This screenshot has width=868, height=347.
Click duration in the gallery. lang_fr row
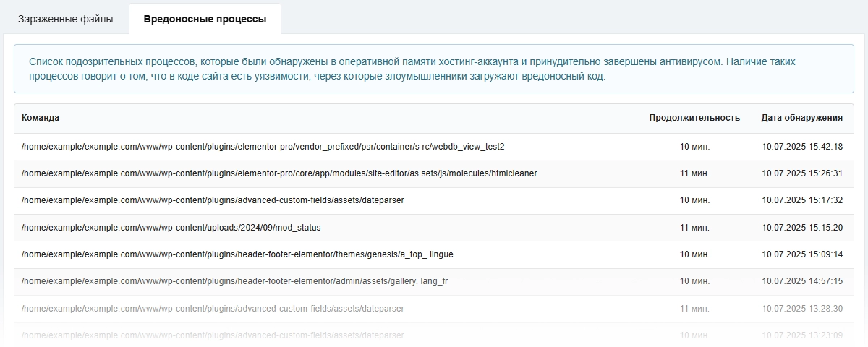click(x=694, y=281)
